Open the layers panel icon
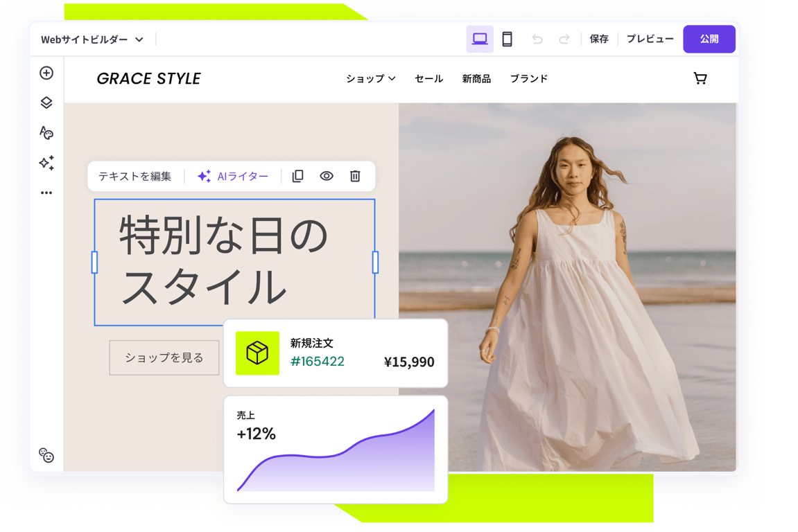The width and height of the screenshot is (798, 532). 46,103
